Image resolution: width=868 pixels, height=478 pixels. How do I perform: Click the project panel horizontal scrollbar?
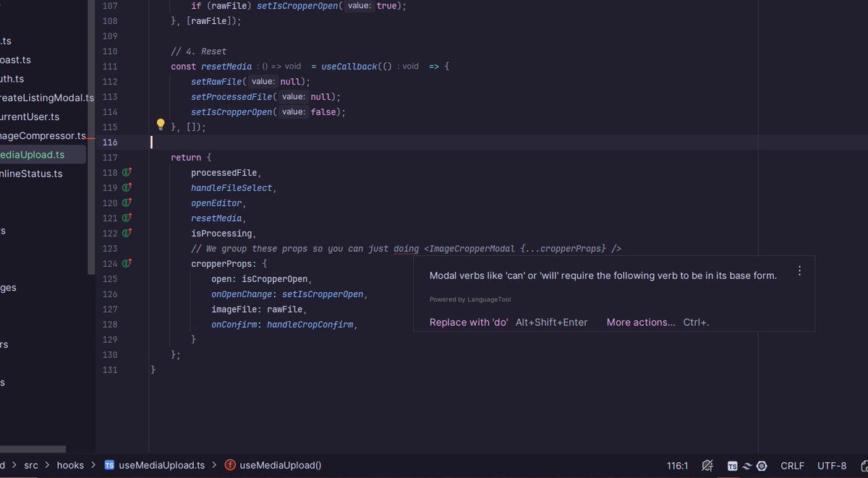tap(33, 449)
